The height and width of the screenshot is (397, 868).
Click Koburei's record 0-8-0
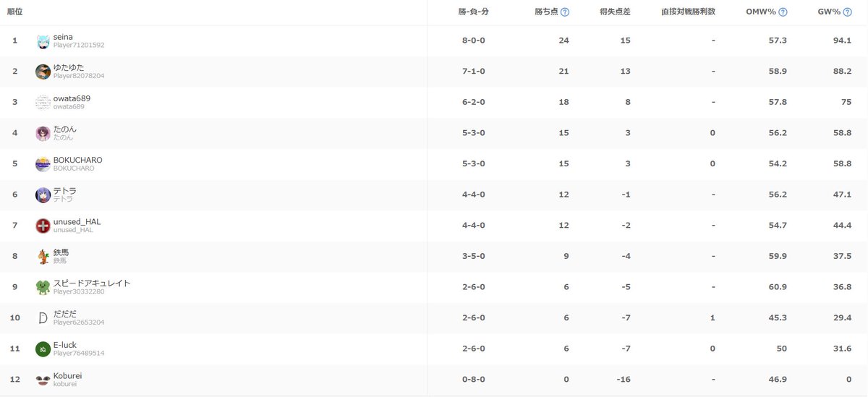tap(473, 380)
